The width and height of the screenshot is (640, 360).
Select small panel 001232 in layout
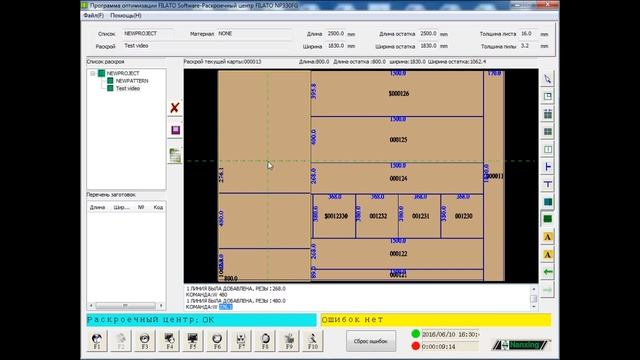coord(378,216)
